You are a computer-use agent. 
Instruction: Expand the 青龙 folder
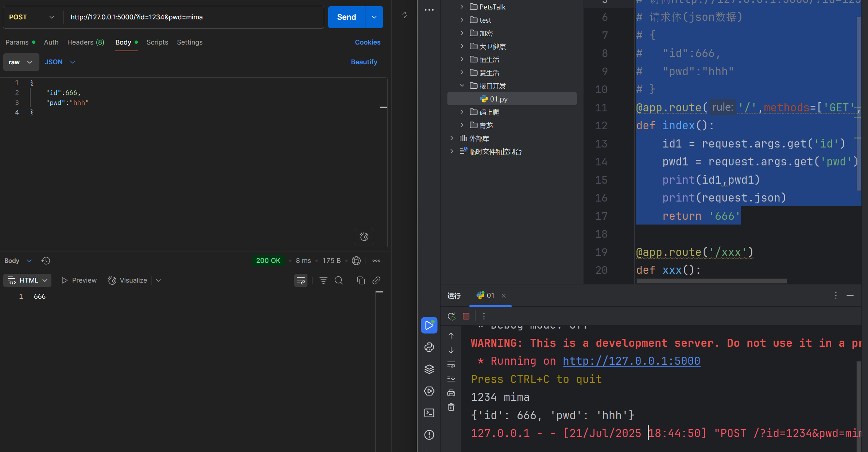[462, 125]
